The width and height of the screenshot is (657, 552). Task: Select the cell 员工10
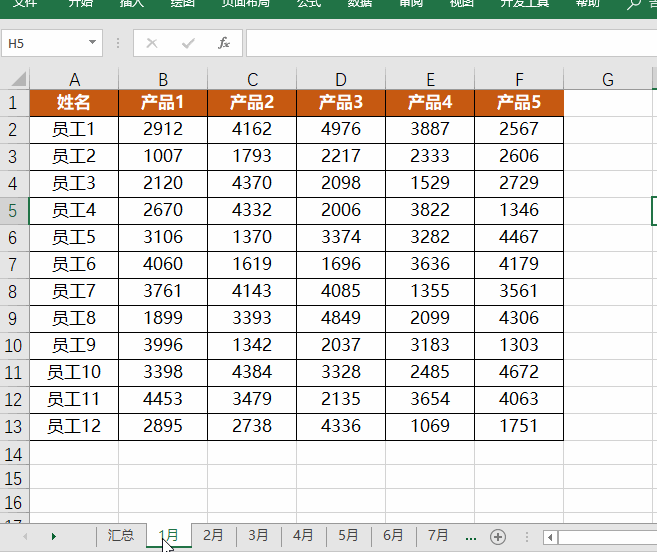(x=74, y=373)
